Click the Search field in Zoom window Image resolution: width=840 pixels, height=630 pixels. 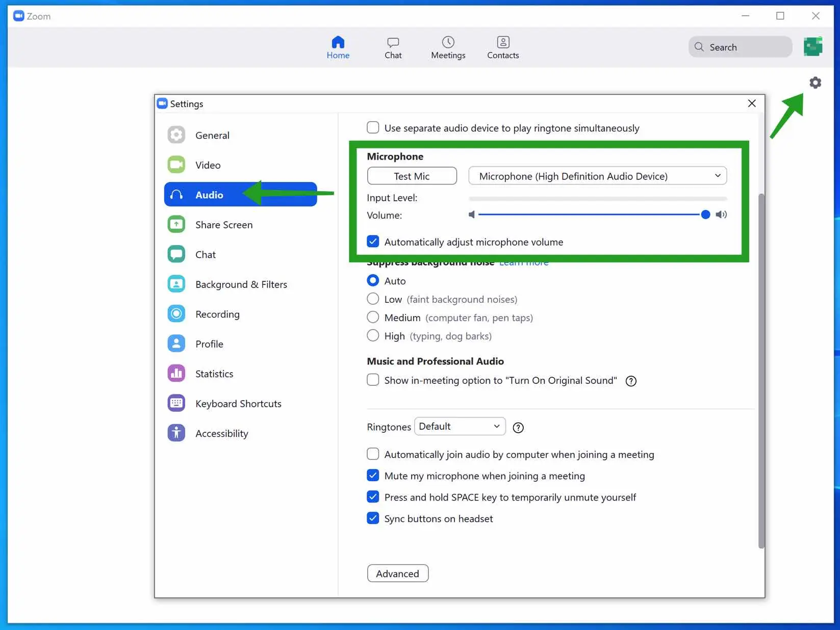(740, 47)
